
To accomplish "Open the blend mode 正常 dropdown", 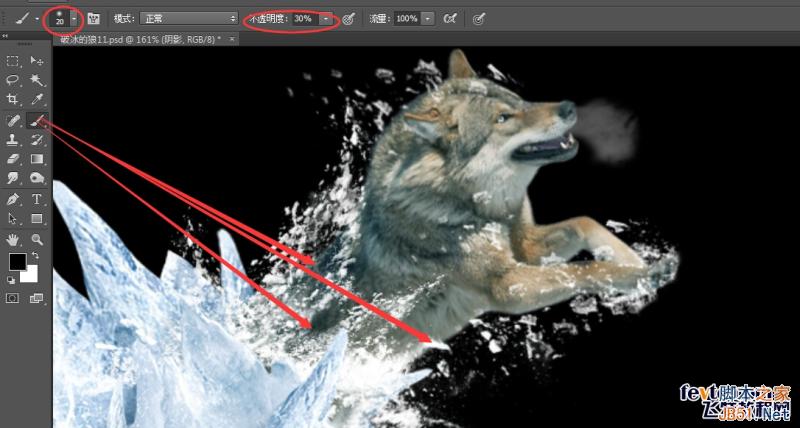I will [x=190, y=19].
